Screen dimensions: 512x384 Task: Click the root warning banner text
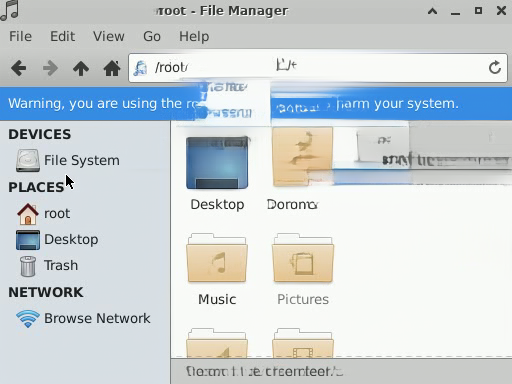(233, 104)
